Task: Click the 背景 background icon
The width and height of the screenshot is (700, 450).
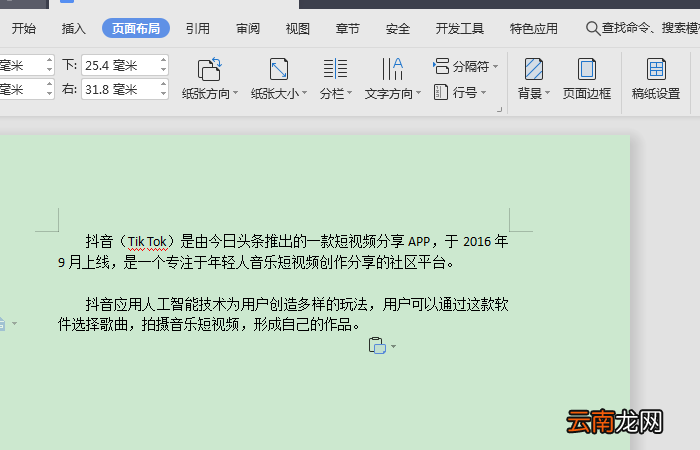Action: (x=533, y=69)
